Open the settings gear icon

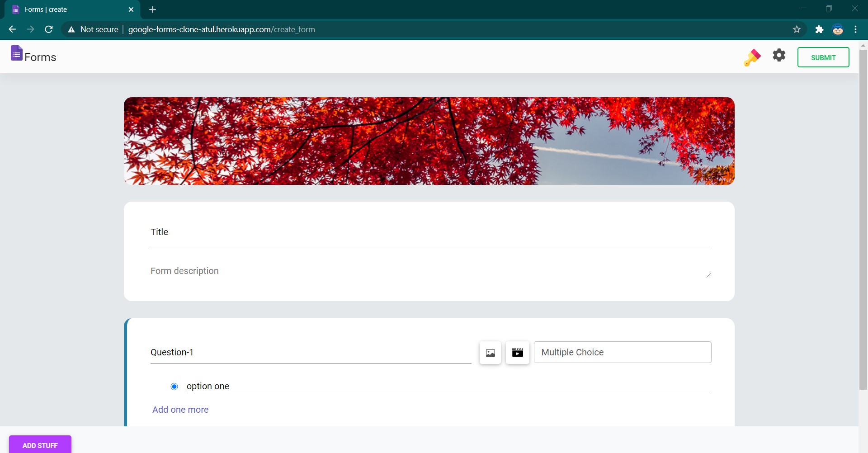pos(779,56)
